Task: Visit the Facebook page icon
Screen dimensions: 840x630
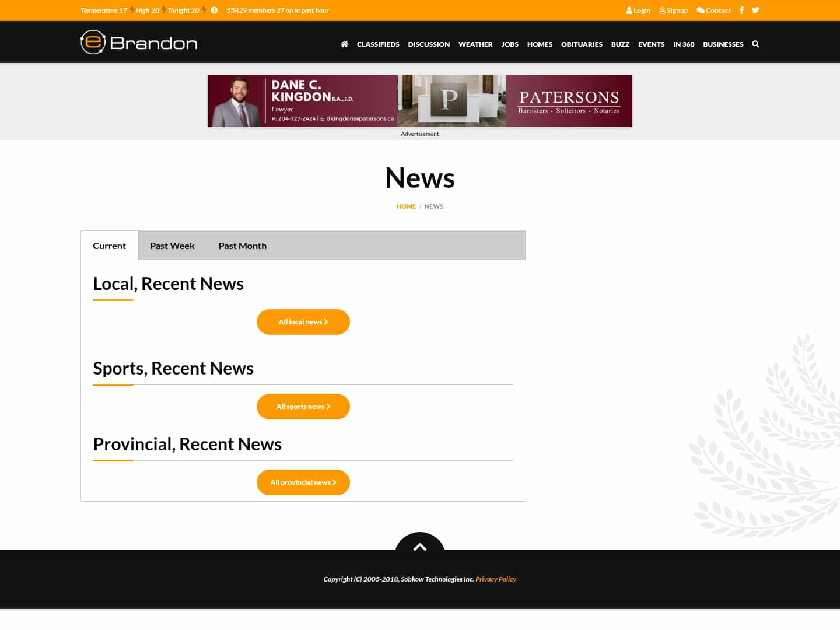Action: pyautogui.click(x=741, y=10)
